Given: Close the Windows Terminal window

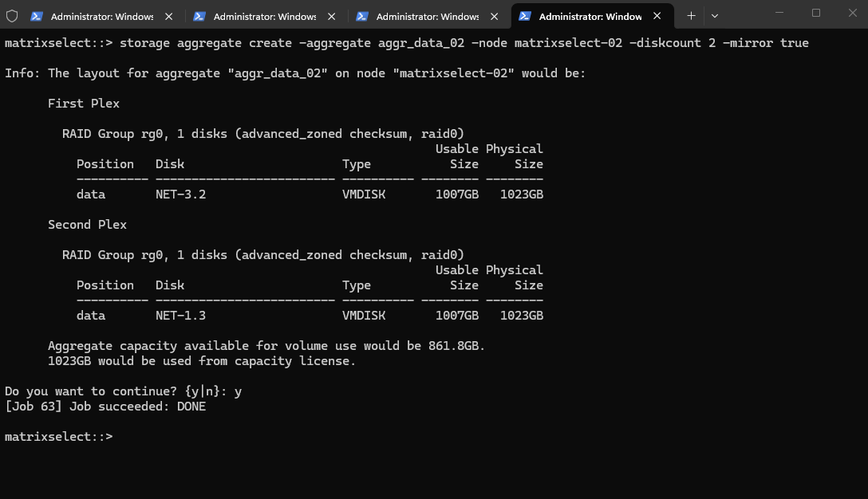Looking at the screenshot, I should coord(851,13).
